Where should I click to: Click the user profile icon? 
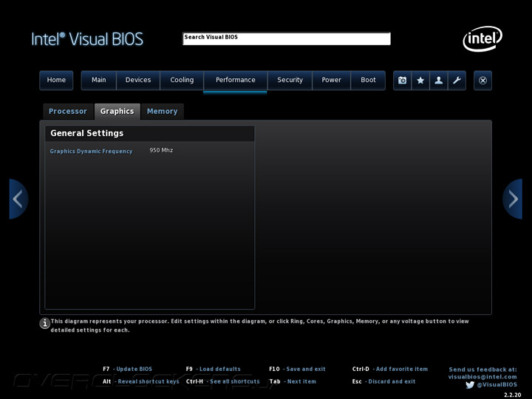pyautogui.click(x=439, y=81)
